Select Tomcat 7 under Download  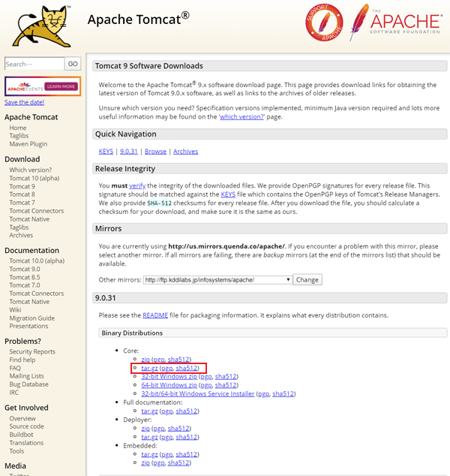[x=22, y=203]
